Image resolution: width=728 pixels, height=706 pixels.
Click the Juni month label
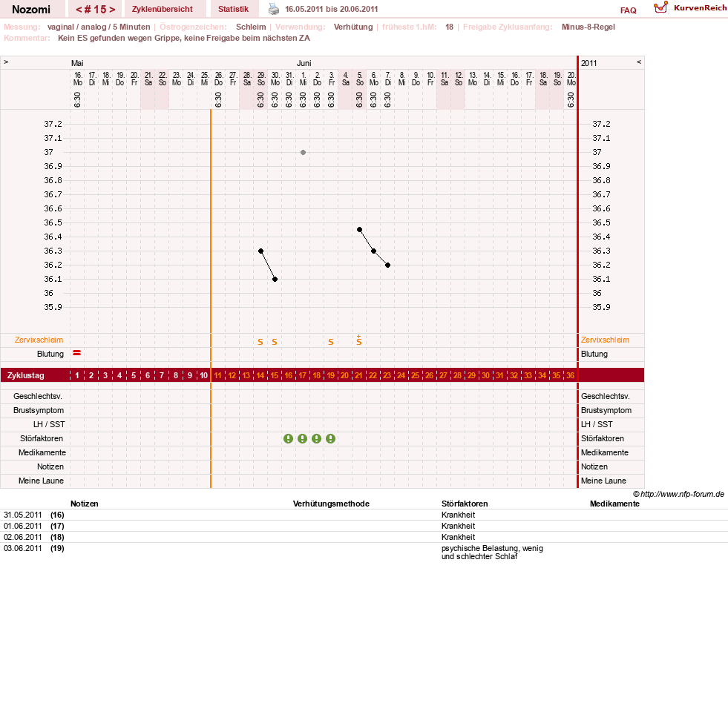[304, 63]
